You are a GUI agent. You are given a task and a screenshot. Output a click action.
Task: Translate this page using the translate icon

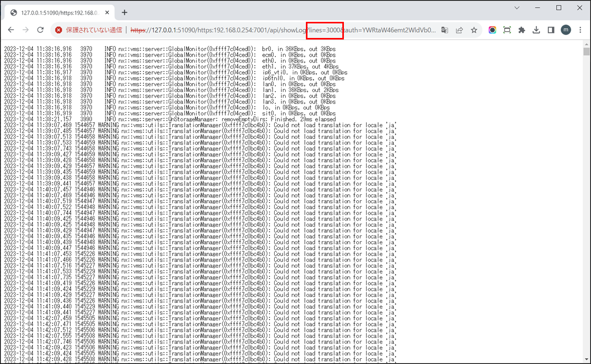click(x=444, y=31)
